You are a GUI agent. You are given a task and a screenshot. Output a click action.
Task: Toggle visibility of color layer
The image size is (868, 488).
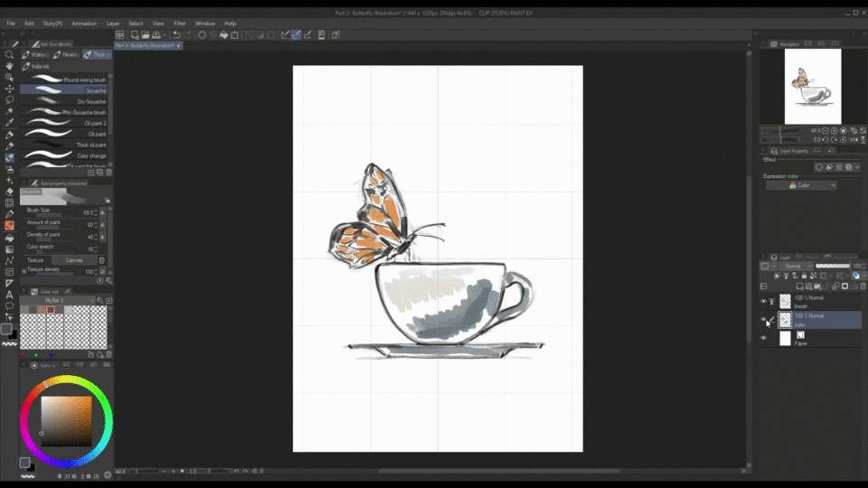tap(763, 319)
